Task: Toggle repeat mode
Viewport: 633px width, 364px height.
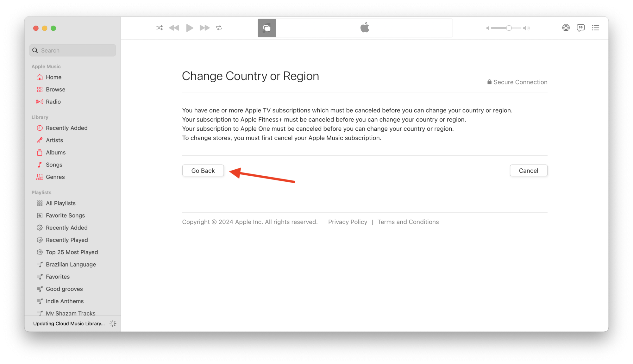Action: point(219,28)
